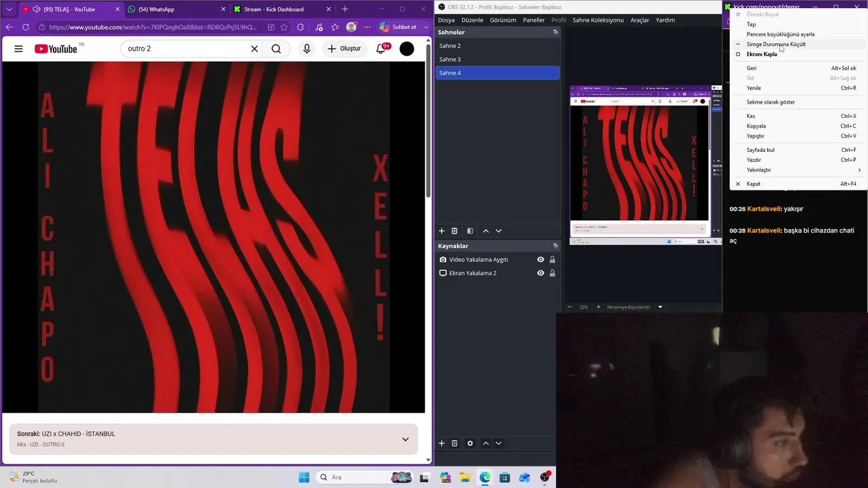Add a new scene in OBS
The width and height of the screenshot is (868, 488).
pyautogui.click(x=441, y=231)
